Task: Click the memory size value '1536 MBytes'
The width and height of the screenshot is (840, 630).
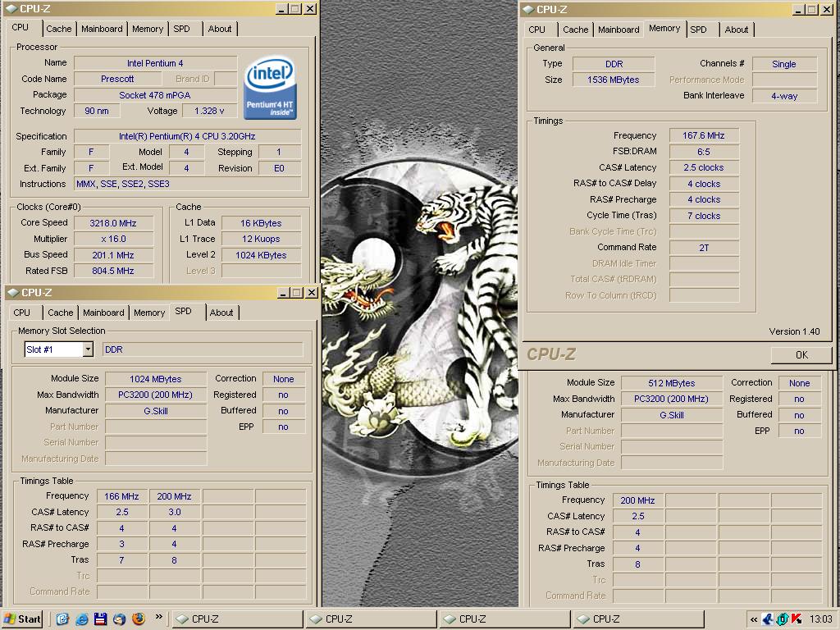Action: pos(614,80)
